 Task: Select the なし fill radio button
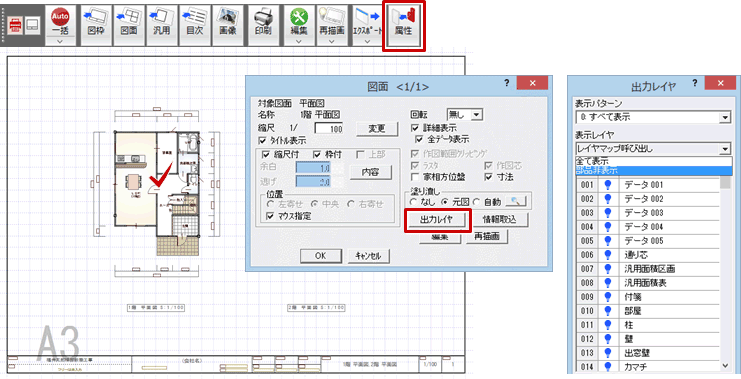[414, 202]
